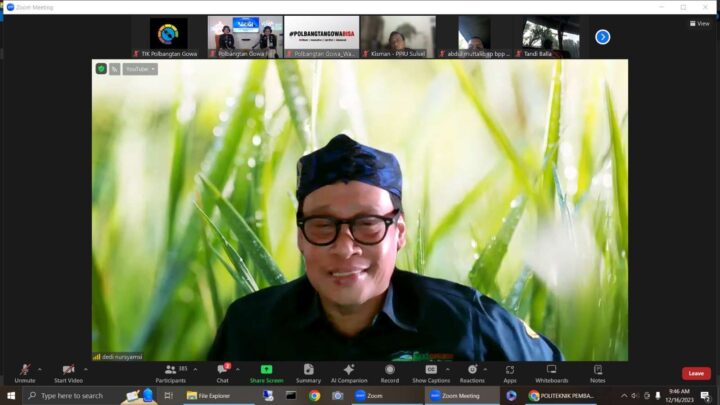
Task: Click the network icon in system tray
Action: pyautogui.click(x=647, y=395)
